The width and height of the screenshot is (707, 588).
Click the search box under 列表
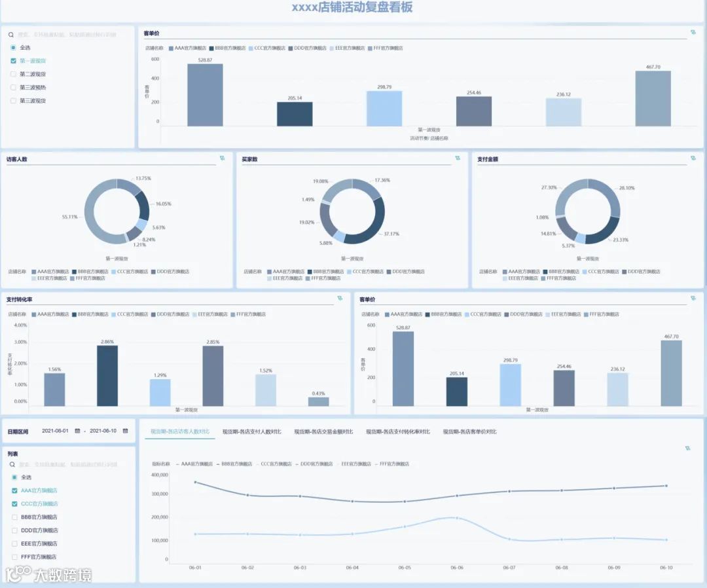tap(68, 464)
